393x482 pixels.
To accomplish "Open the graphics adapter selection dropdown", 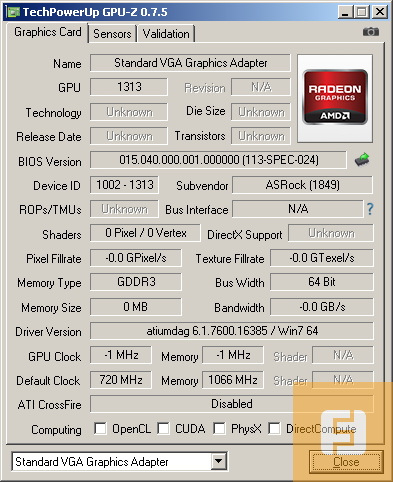I will click(219, 462).
